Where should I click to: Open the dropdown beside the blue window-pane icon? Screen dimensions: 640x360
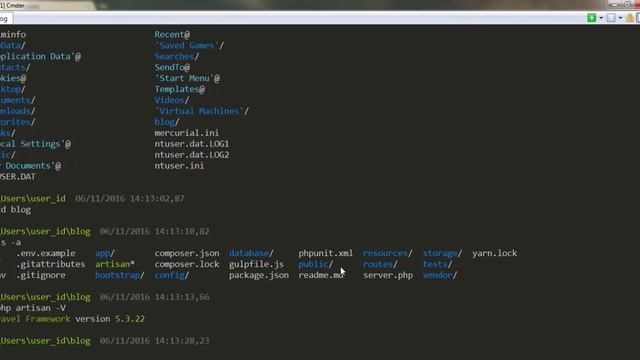click(620, 18)
